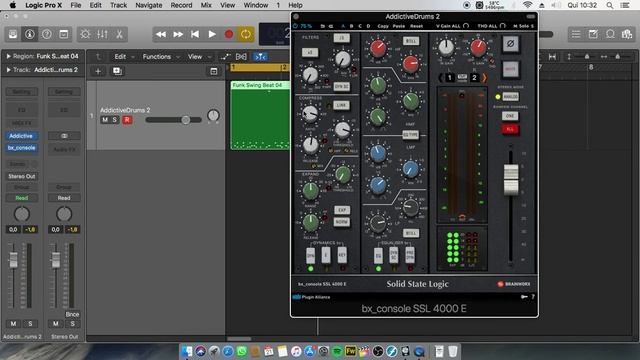The width and height of the screenshot is (640, 360).
Task: Click the AddictiveDrums 2 track volume slider
Action: point(173,120)
